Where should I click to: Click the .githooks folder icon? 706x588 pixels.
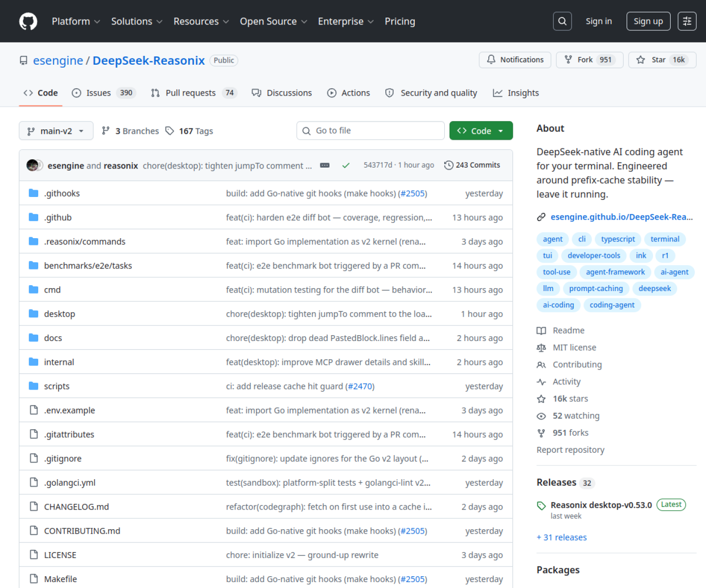pos(33,193)
